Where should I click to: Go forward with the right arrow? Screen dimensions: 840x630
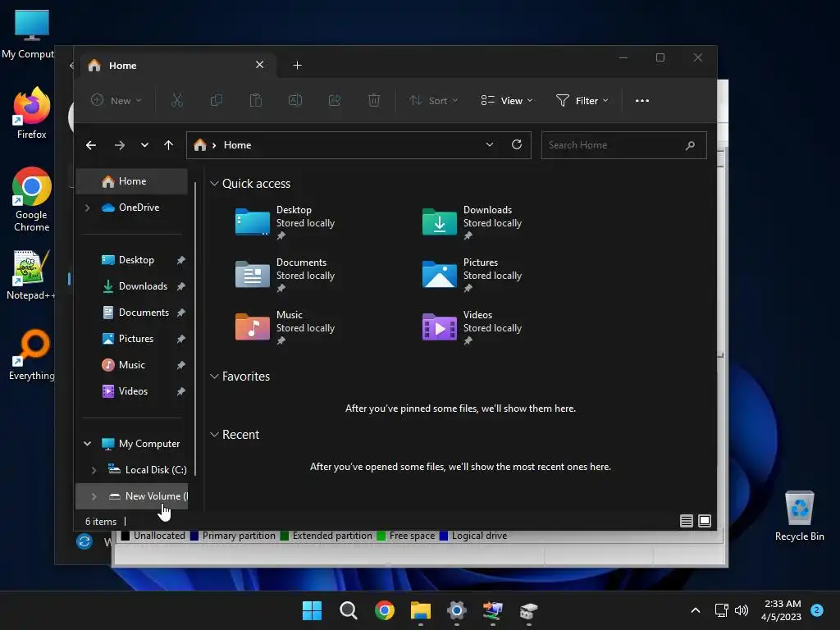click(120, 145)
